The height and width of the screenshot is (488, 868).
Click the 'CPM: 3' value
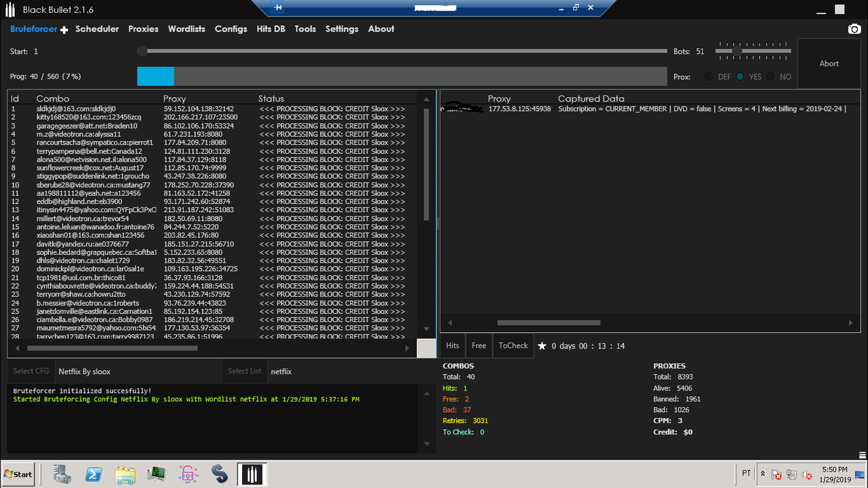click(x=668, y=421)
